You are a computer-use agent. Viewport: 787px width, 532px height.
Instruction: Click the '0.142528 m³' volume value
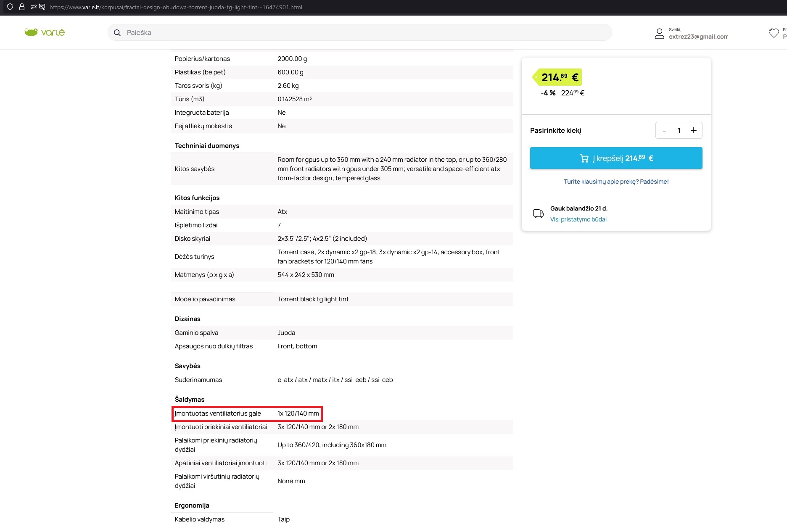click(x=295, y=99)
